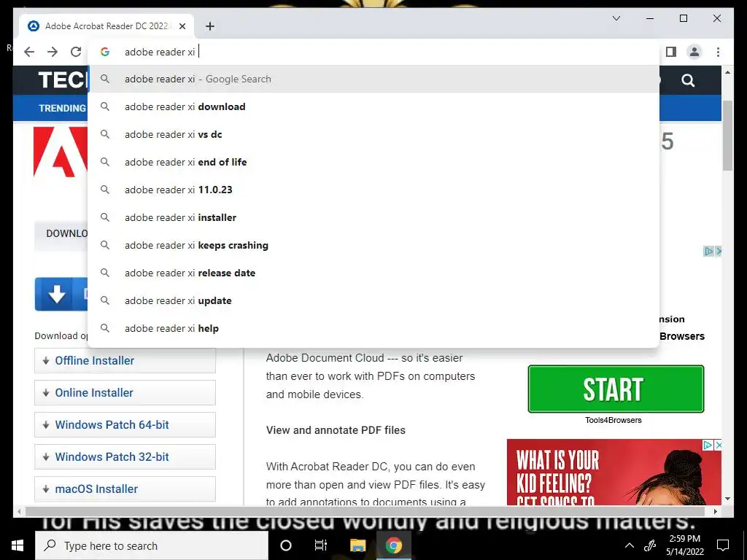
Task: Click the address bar containing adobe reader xi
Action: (373, 52)
